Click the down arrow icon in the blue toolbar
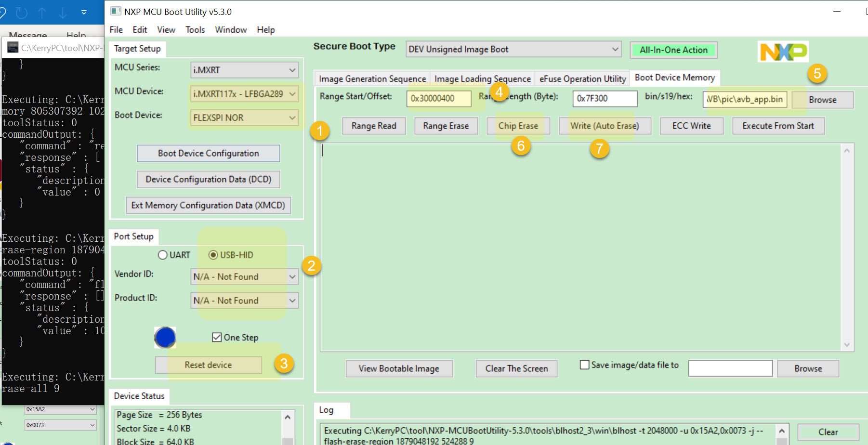 point(63,12)
